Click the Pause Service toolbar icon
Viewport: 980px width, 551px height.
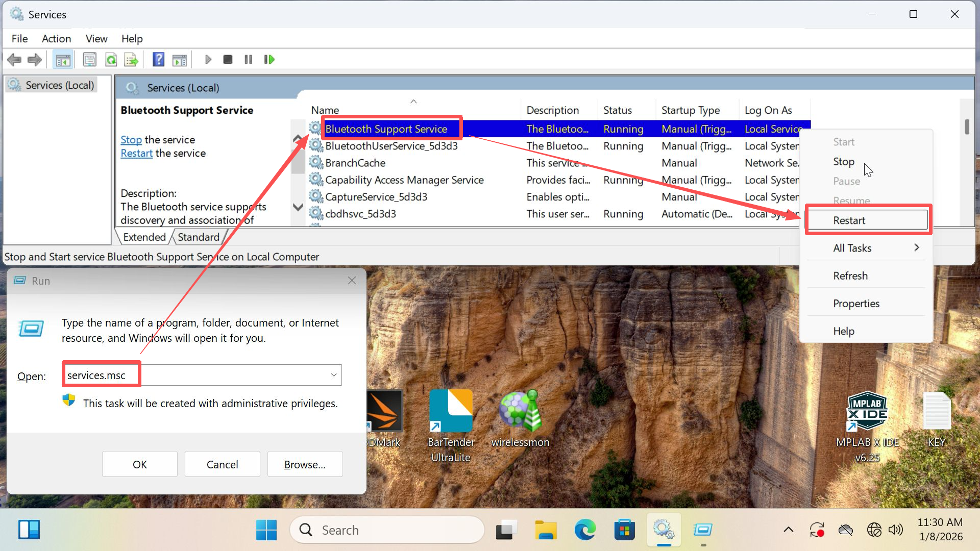(248, 60)
